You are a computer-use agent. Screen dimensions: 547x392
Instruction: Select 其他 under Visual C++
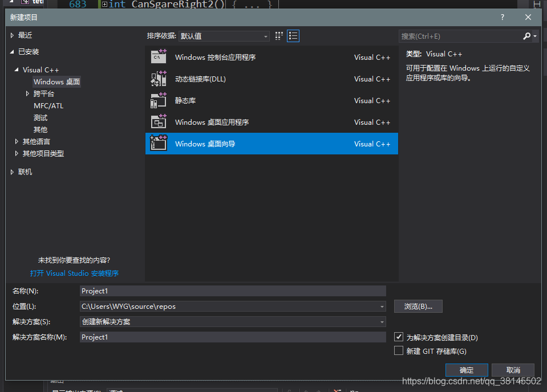coord(40,129)
